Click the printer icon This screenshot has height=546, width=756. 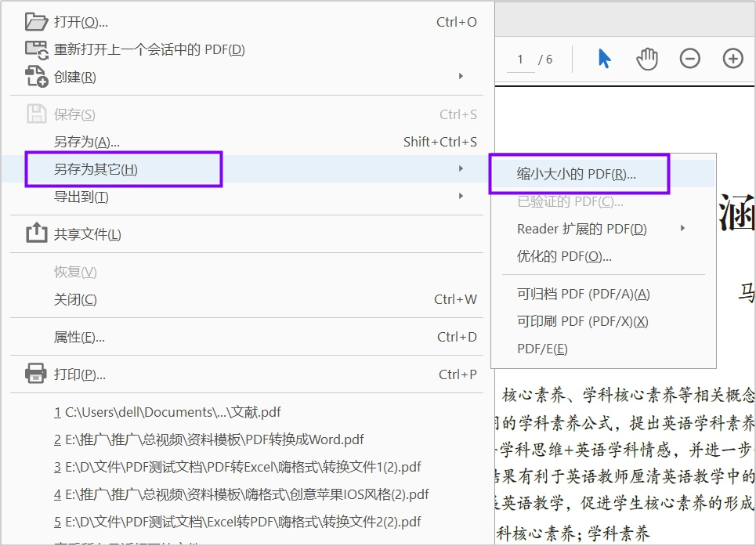pos(36,374)
